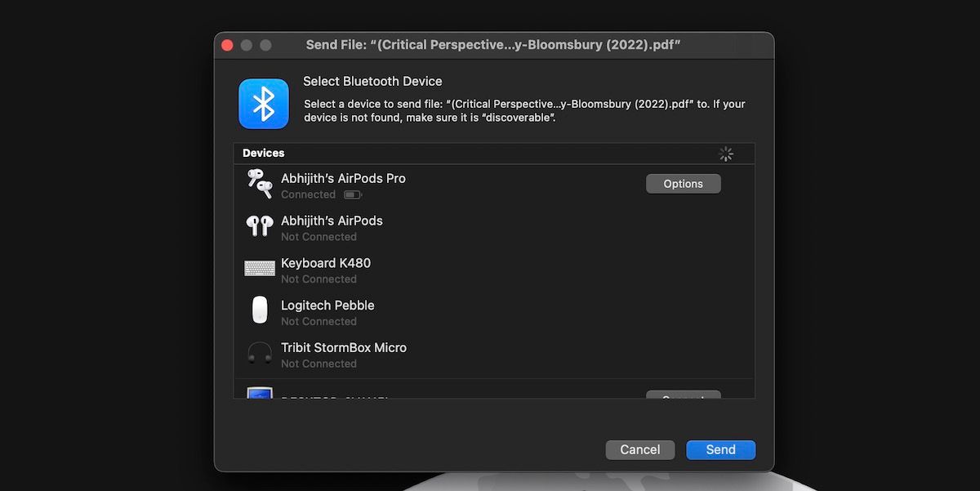The image size is (980, 491).
Task: Click the loading spinner in Devices header
Action: [x=725, y=153]
